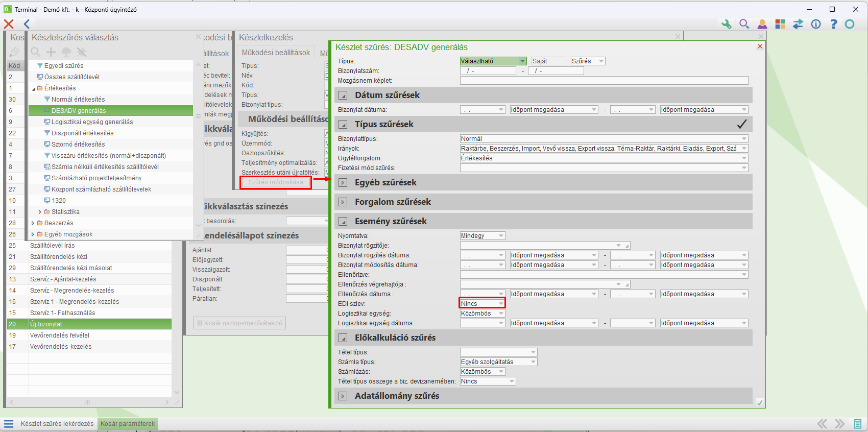The width and height of the screenshot is (868, 432).
Task: Open the Logisztikai egység Közömbös dropdown
Action: click(x=501, y=314)
